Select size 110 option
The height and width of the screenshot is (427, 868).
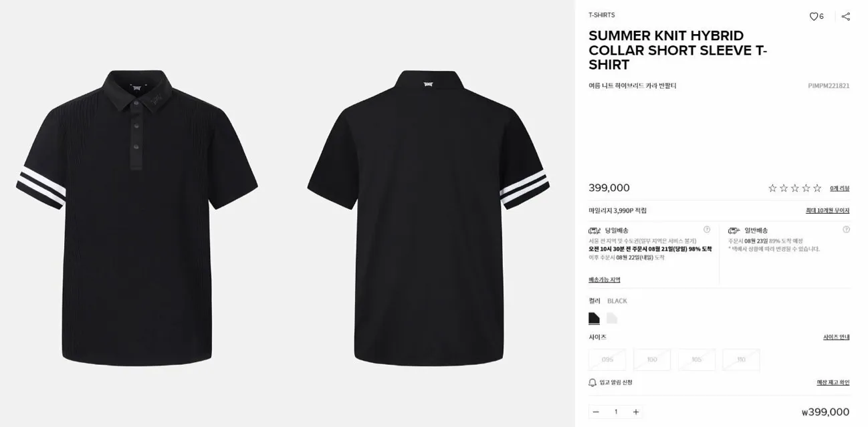tap(741, 360)
